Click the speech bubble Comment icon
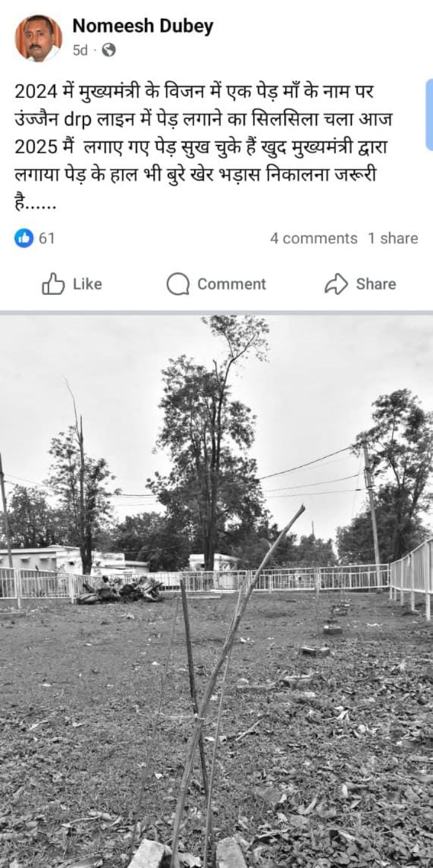 point(178,285)
